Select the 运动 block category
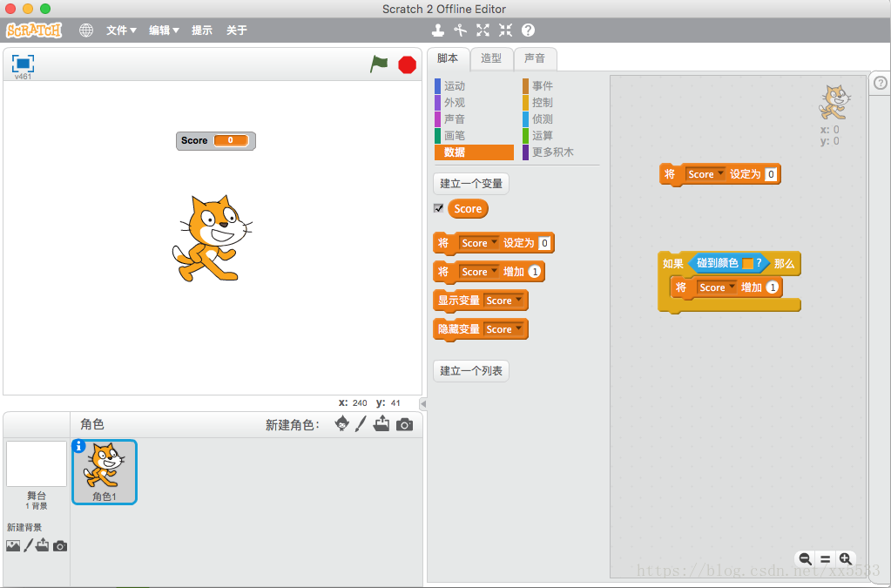Image resolution: width=891 pixels, height=588 pixels. point(474,85)
